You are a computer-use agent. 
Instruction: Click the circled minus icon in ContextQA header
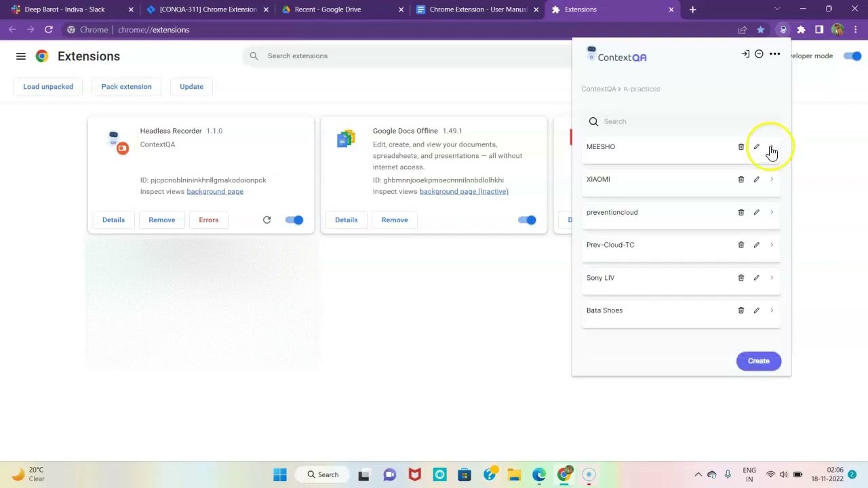pos(759,54)
